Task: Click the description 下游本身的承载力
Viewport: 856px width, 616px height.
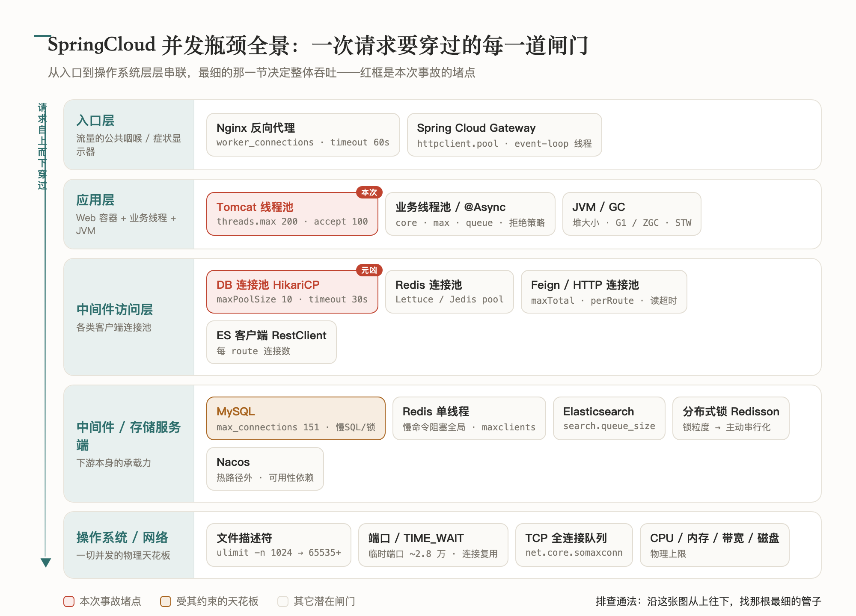Action: coord(113,463)
